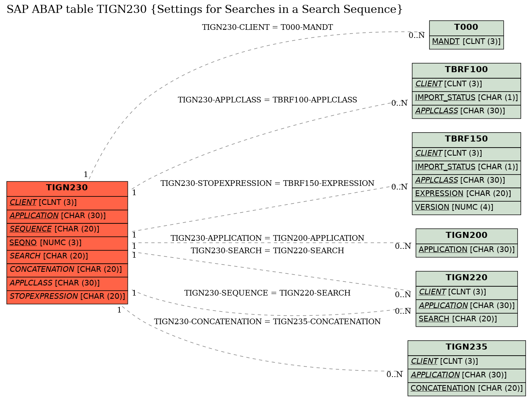
Task: Click SEARCH [CHAR (20)] in TIGN220
Action: [467, 319]
